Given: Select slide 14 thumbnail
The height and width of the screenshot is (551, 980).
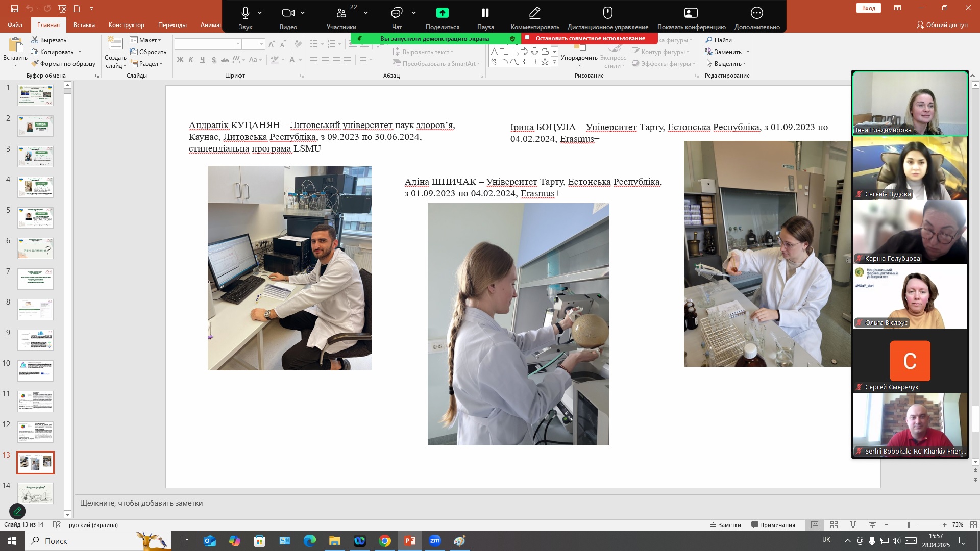Looking at the screenshot, I should (x=35, y=493).
